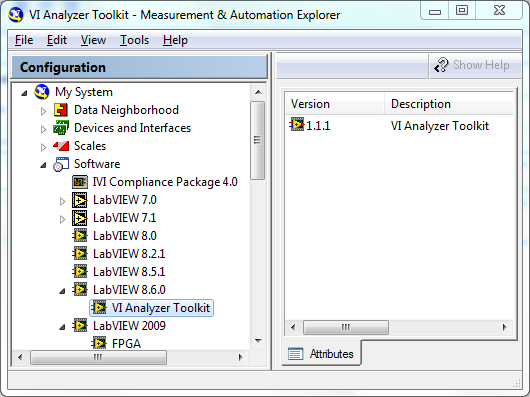Screen dimensions: 530x397
Task: Click the Scales red icon
Action: [61, 146]
